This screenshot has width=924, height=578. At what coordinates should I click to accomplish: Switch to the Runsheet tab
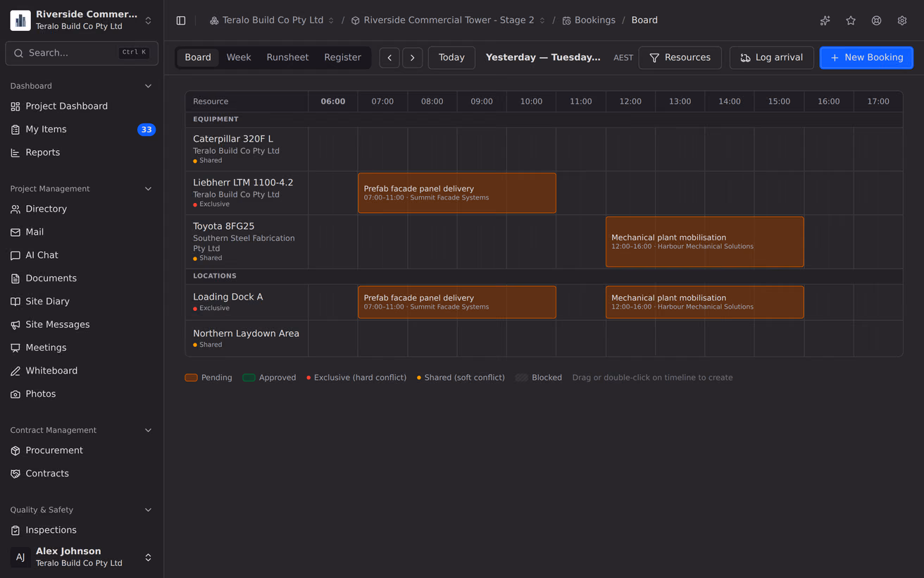[287, 58]
